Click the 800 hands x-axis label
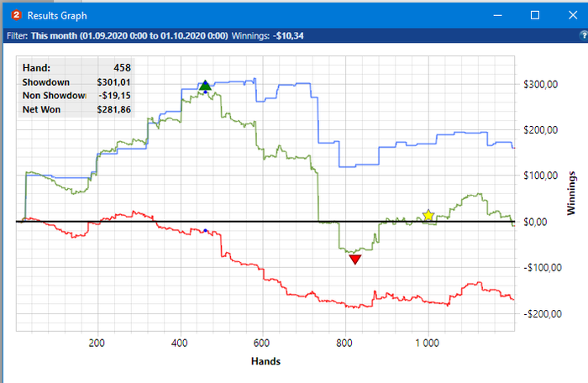588x383 pixels. tap(344, 343)
